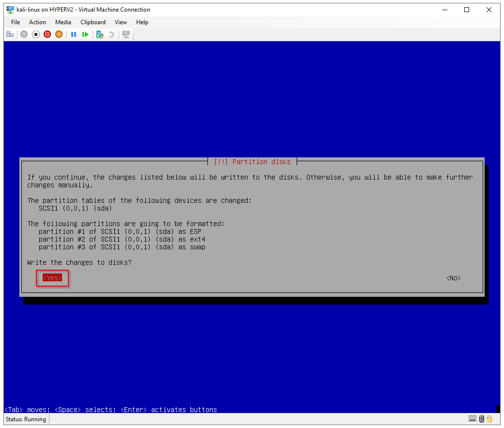Open the File menu

pos(16,22)
